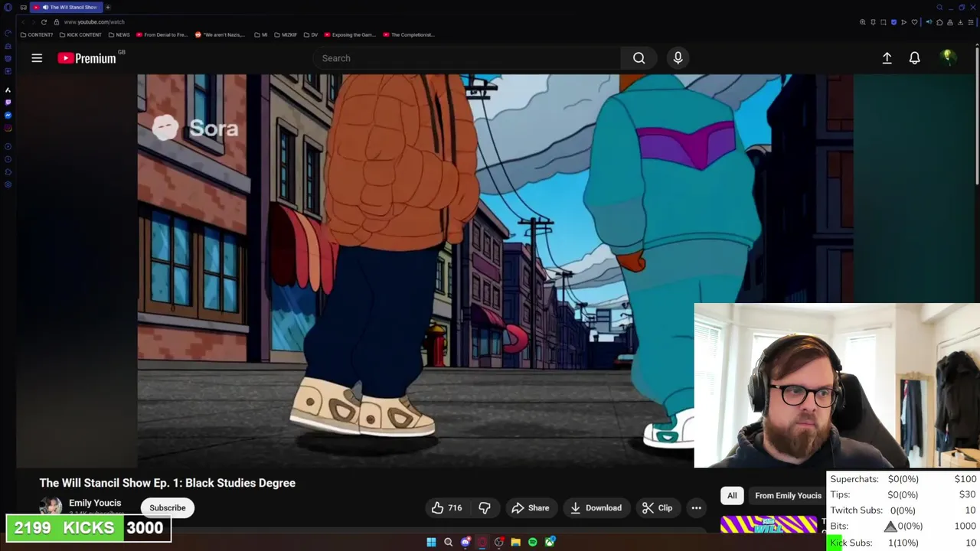Open Xbox app from taskbar

coord(550,543)
